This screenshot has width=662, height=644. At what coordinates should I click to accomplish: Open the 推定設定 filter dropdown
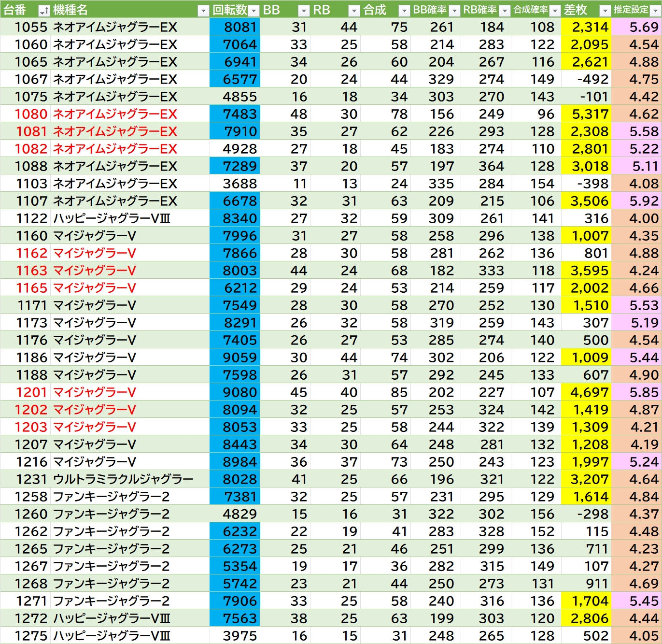point(655,11)
